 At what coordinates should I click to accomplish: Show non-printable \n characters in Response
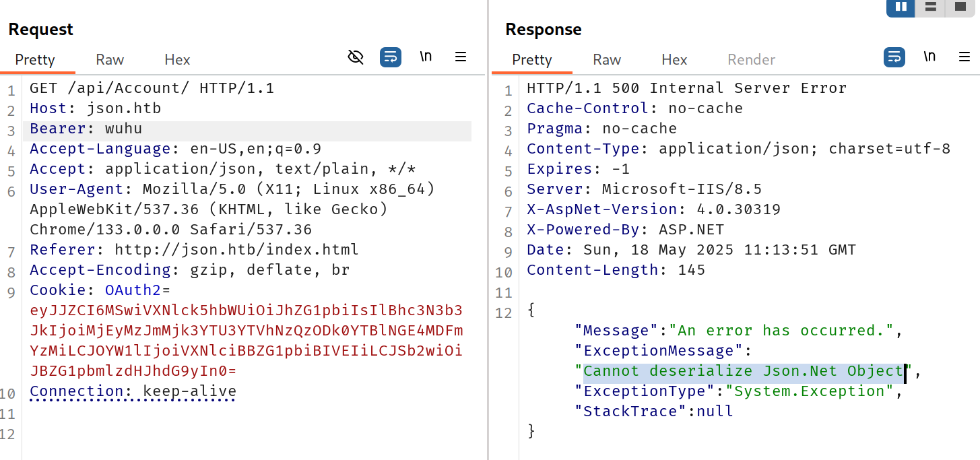point(929,57)
